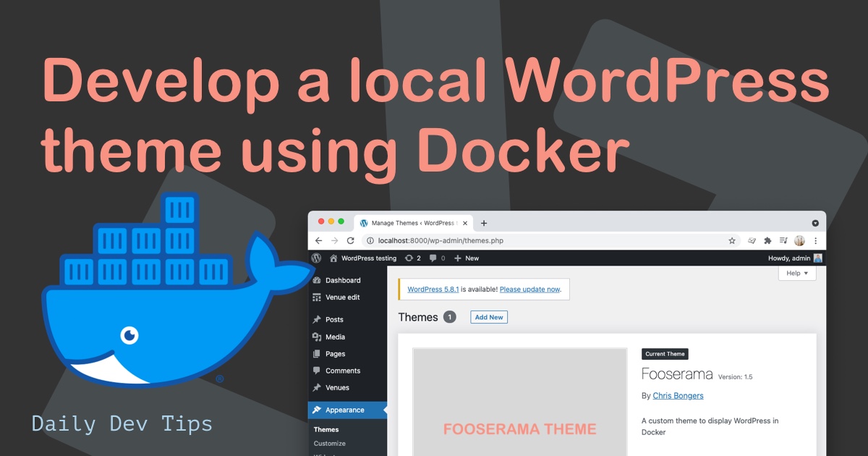The width and height of the screenshot is (868, 456).
Task: Open the Please update now link
Action: (529, 289)
